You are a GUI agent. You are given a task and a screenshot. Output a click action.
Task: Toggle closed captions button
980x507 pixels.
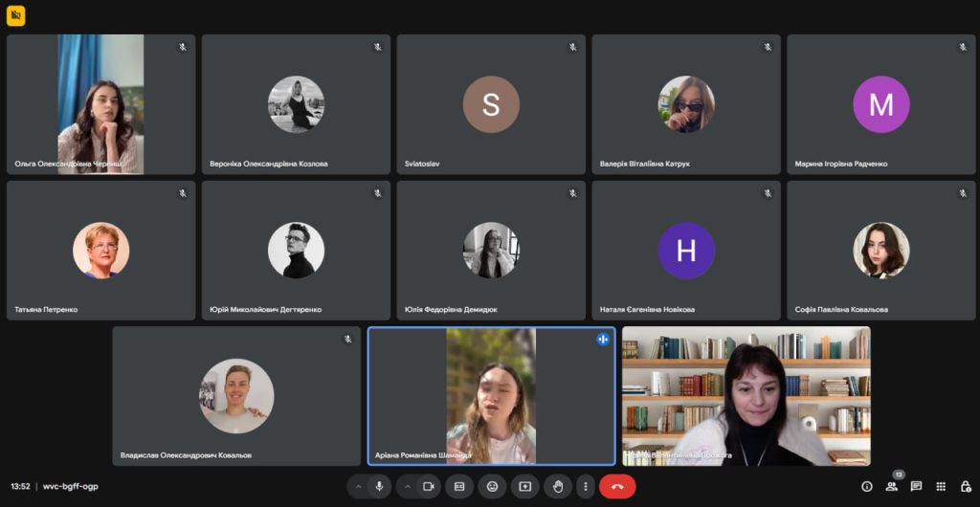[459, 486]
